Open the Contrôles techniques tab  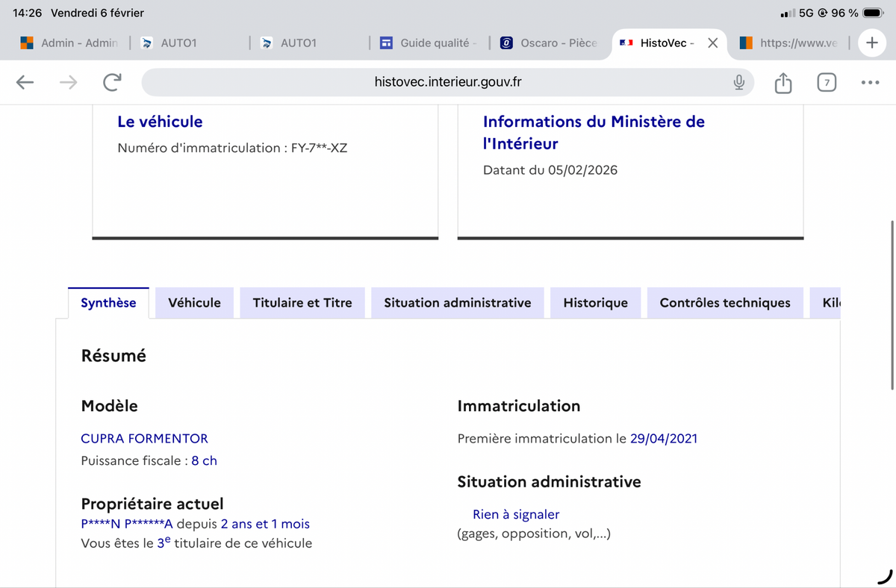coord(724,302)
